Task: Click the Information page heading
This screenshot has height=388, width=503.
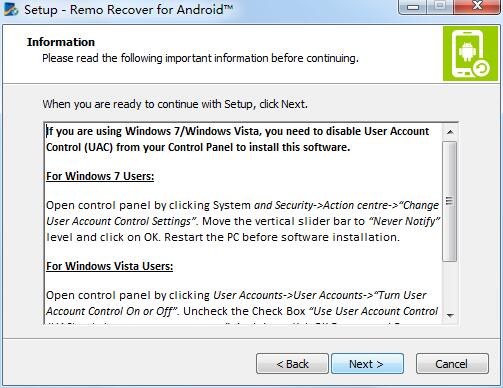Action: (x=61, y=42)
